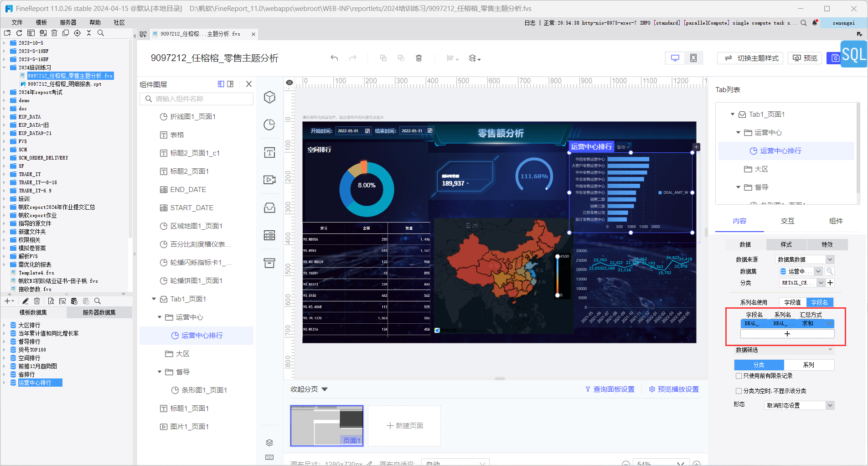Toggle canvas visibility eye icon near ruler
Image resolution: width=868 pixels, height=466 pixels.
pos(289,83)
